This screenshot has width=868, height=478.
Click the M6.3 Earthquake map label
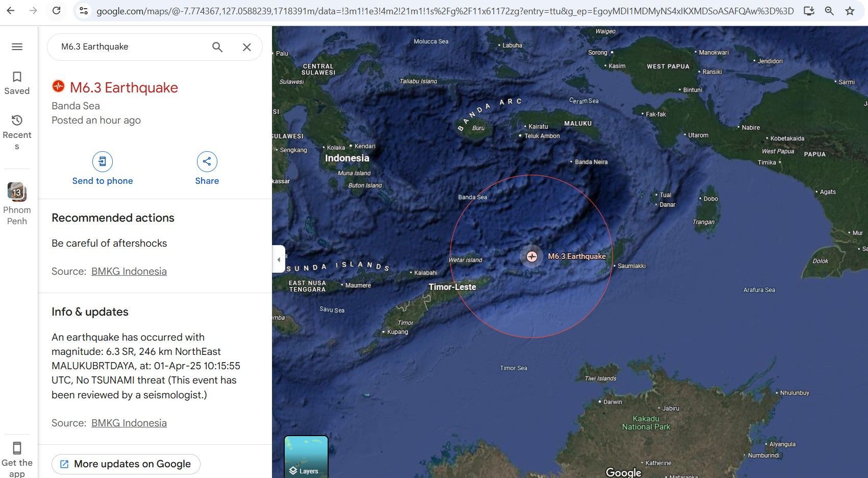click(x=577, y=256)
